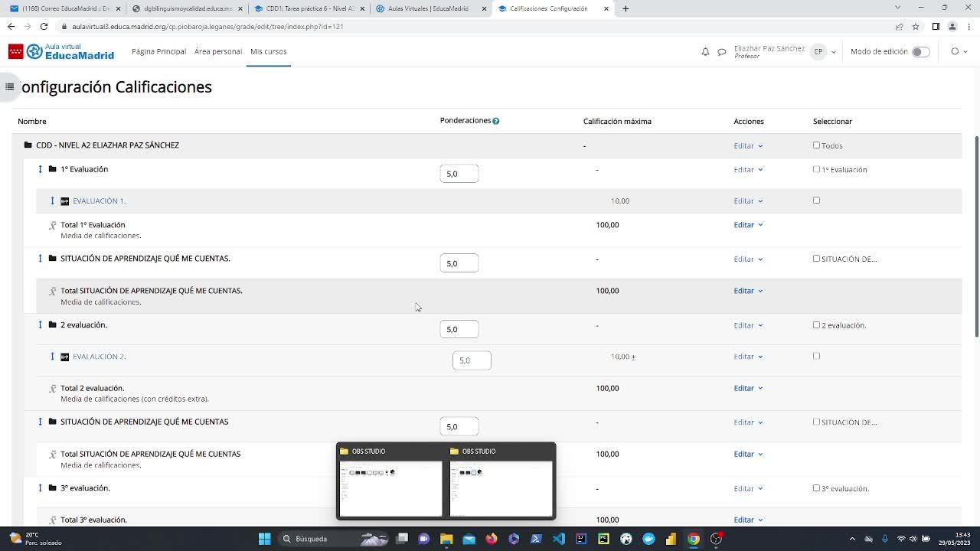980x551 pixels.
Task: Open Editar dropdown for 2 evaluación. category
Action: [x=748, y=325]
